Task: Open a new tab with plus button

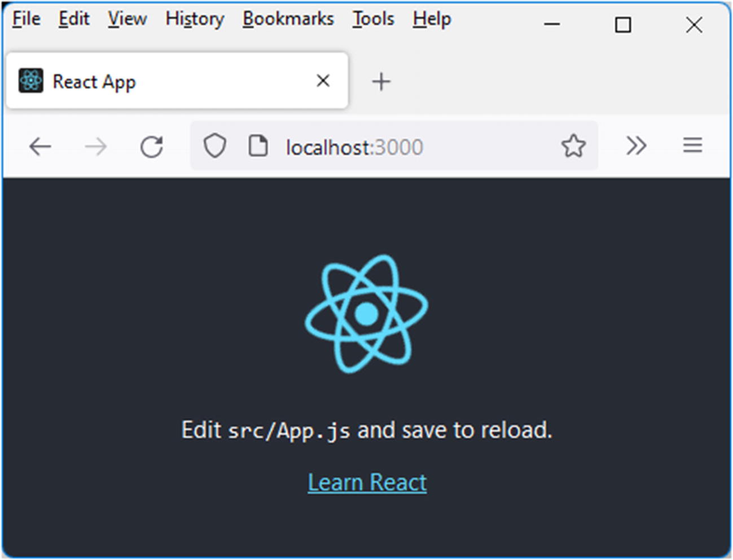Action: point(381,82)
